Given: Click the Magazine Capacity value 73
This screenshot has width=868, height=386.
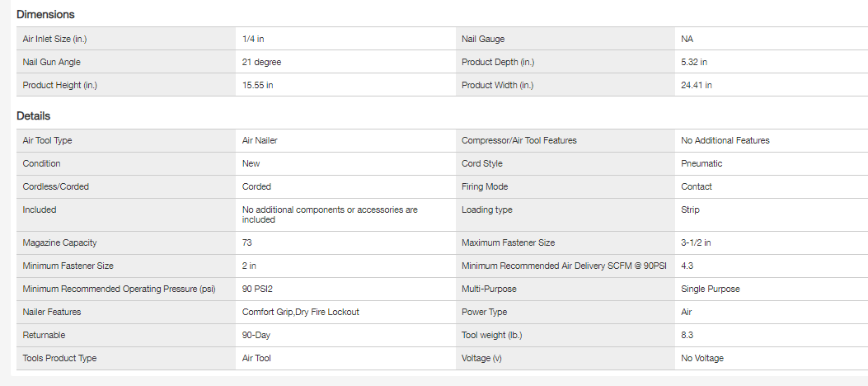Looking at the screenshot, I should 247,242.
